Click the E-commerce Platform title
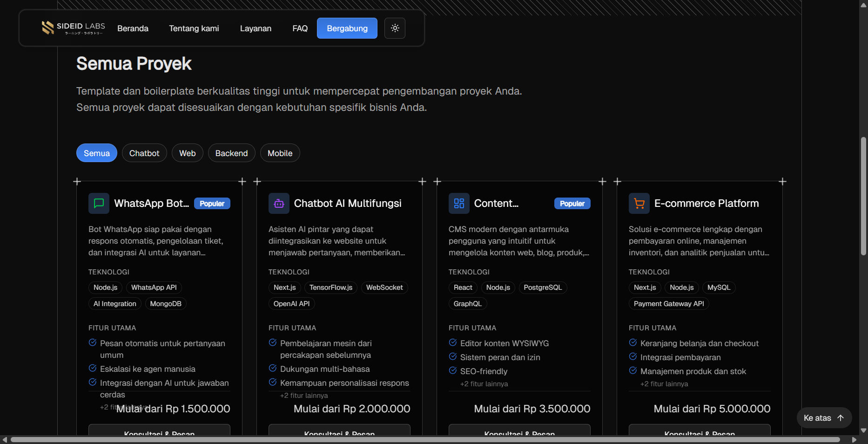This screenshot has height=444, width=868. [707, 203]
